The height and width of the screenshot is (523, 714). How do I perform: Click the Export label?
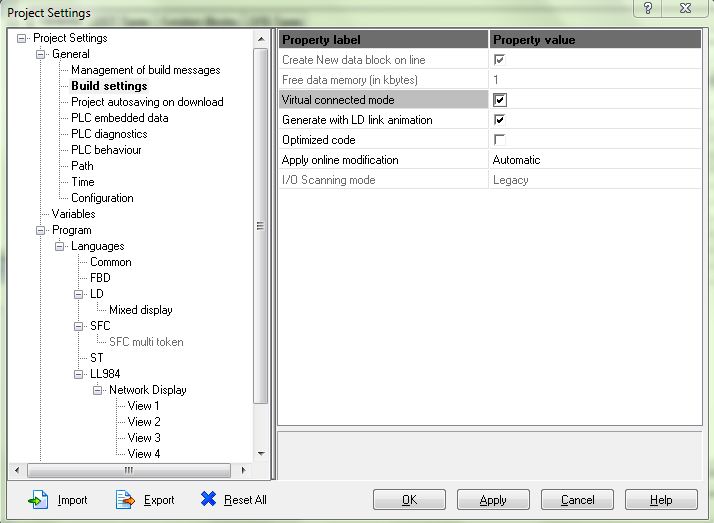tap(159, 500)
